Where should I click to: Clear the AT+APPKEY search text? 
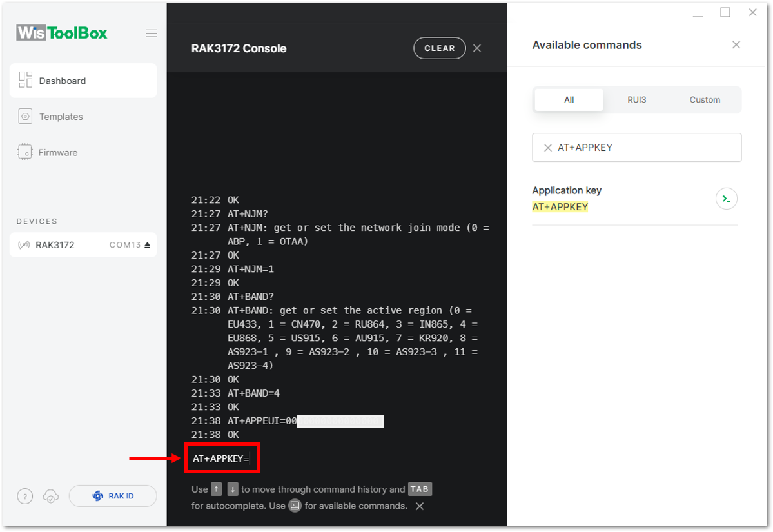548,148
